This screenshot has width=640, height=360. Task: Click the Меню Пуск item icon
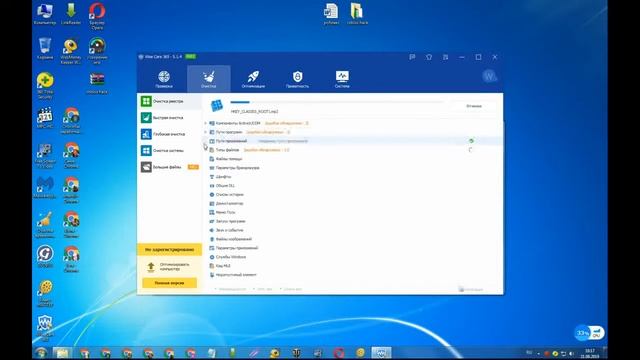pyautogui.click(x=212, y=212)
